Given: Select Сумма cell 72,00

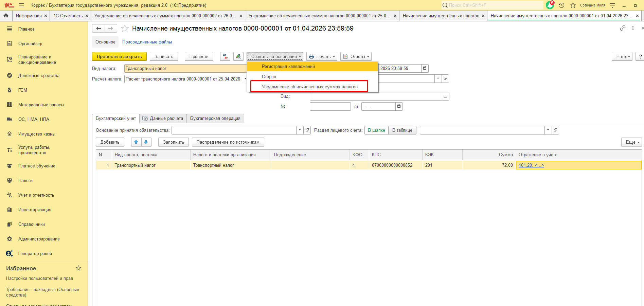Looking at the screenshot, I should [489, 165].
